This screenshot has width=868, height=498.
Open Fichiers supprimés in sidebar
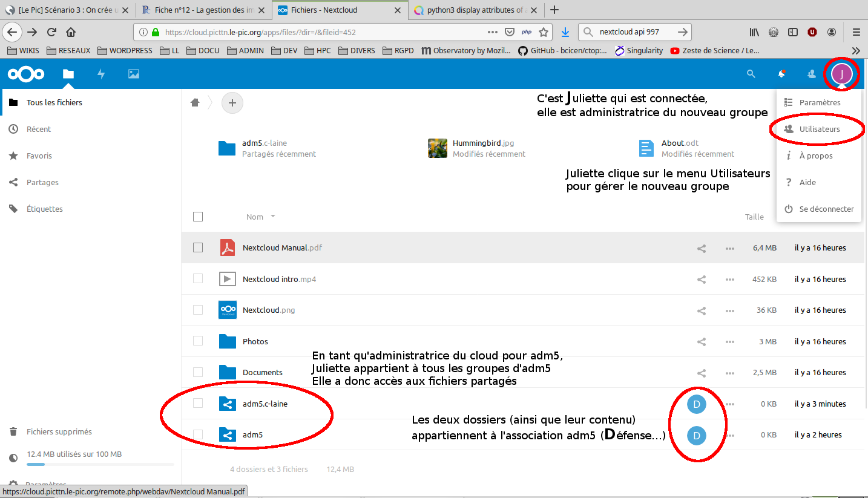59,432
